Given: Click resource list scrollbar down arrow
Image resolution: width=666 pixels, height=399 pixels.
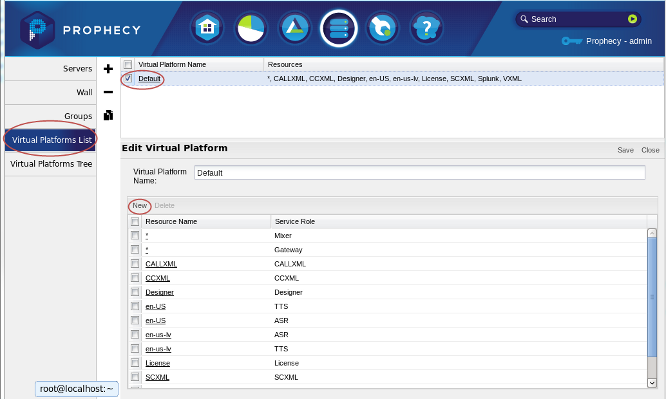Looking at the screenshot, I should pyautogui.click(x=652, y=382).
